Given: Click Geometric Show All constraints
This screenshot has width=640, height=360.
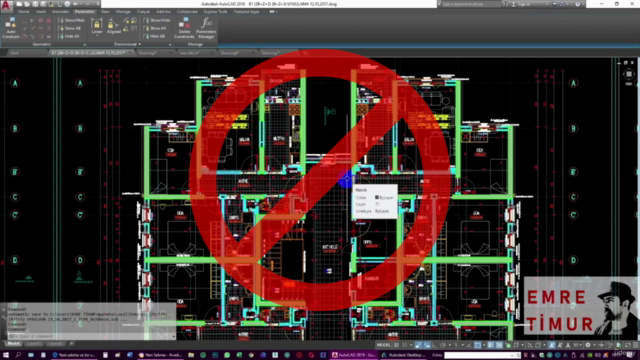Looking at the screenshot, I should (x=70, y=28).
